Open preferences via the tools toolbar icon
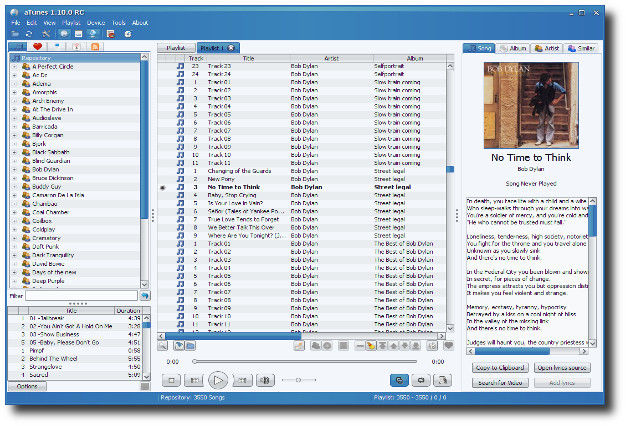 [46, 34]
